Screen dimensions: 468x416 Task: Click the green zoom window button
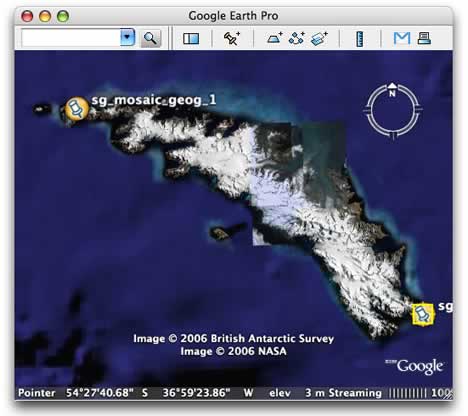[63, 16]
